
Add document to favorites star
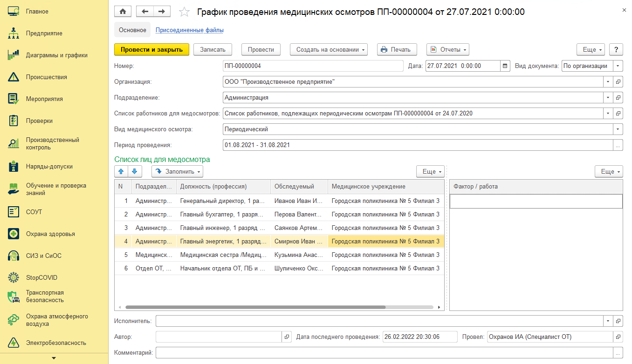[185, 12]
